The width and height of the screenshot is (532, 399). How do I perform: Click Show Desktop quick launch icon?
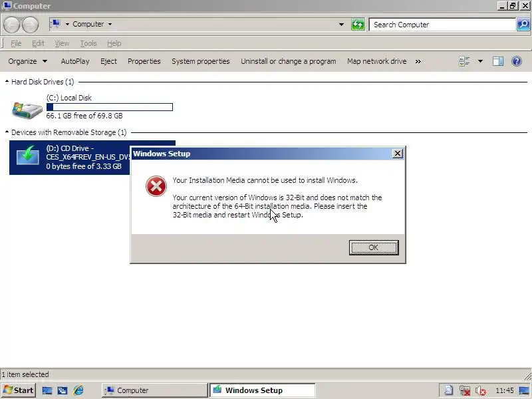[x=47, y=390]
